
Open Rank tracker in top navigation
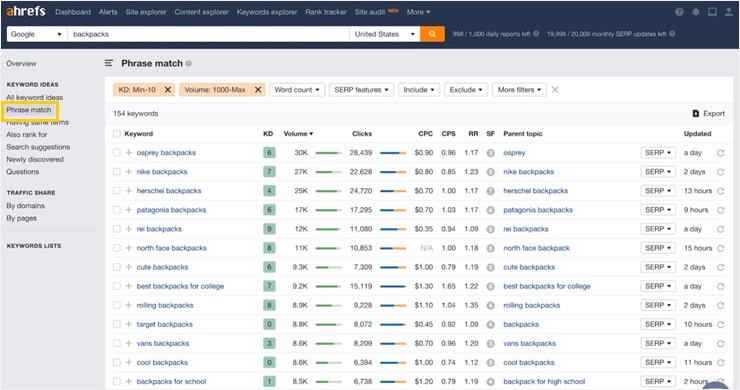326,12
